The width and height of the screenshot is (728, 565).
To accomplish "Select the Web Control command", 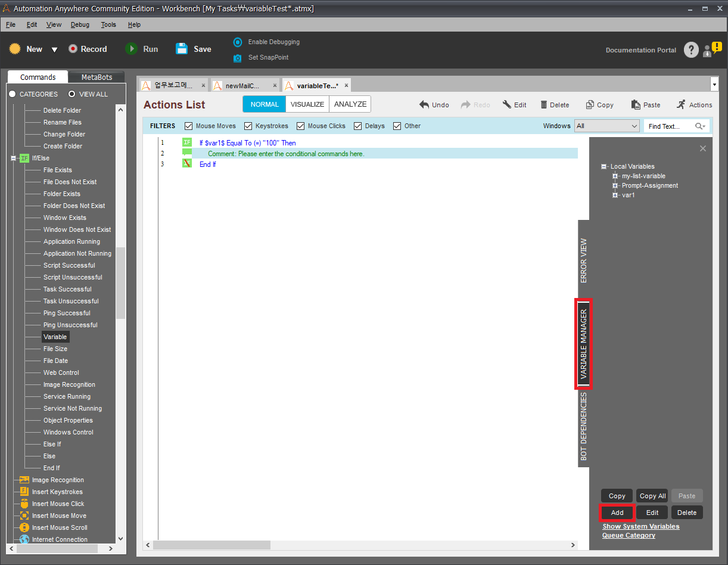I will [x=61, y=372].
